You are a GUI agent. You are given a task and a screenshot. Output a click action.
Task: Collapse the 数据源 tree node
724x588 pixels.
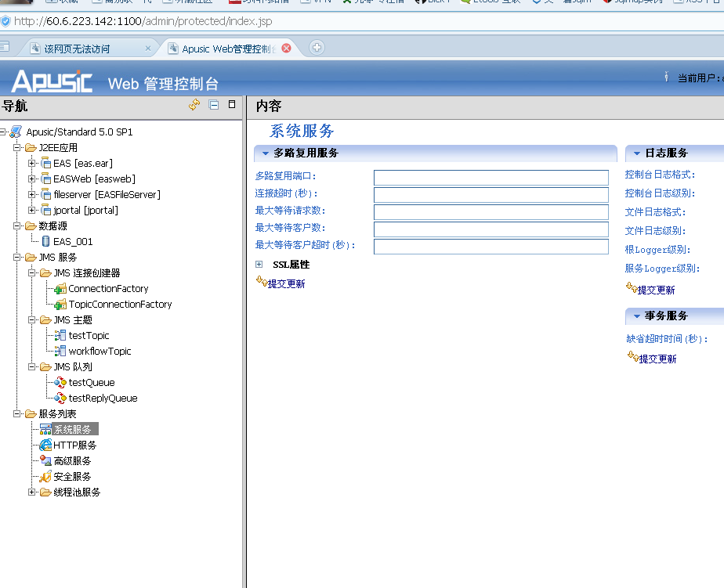(17, 225)
